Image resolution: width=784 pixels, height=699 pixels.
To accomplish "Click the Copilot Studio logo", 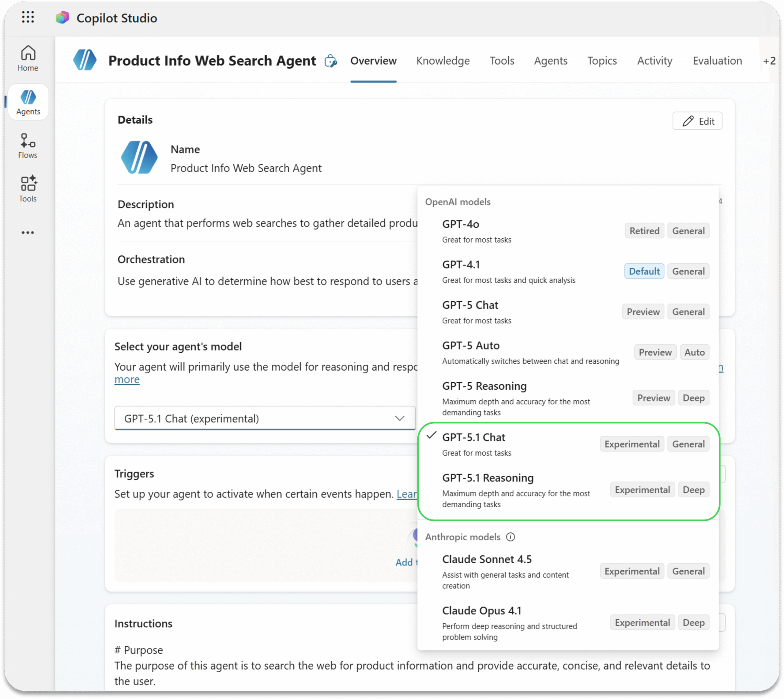I will [x=62, y=18].
